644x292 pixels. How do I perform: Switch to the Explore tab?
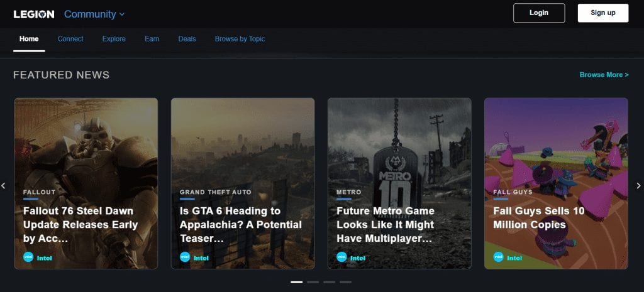click(114, 39)
